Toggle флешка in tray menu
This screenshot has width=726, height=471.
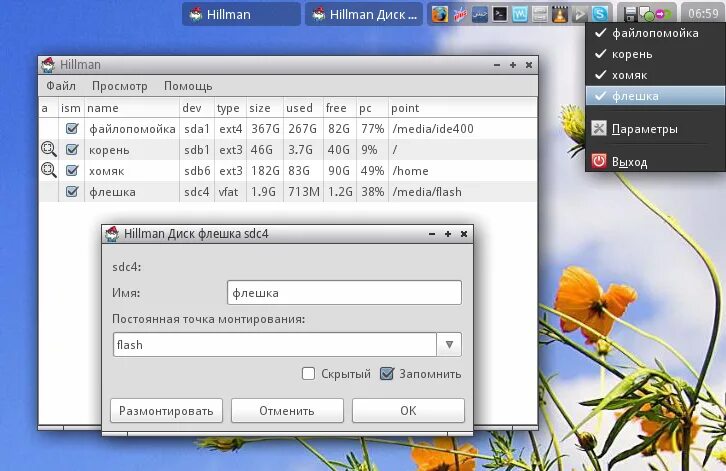[x=655, y=96]
